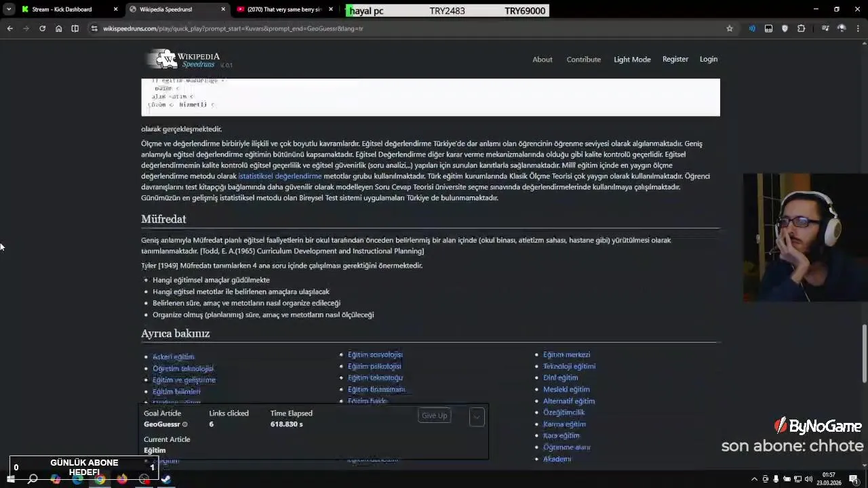
Task: Open the extensions puzzle icon
Action: coord(801,28)
